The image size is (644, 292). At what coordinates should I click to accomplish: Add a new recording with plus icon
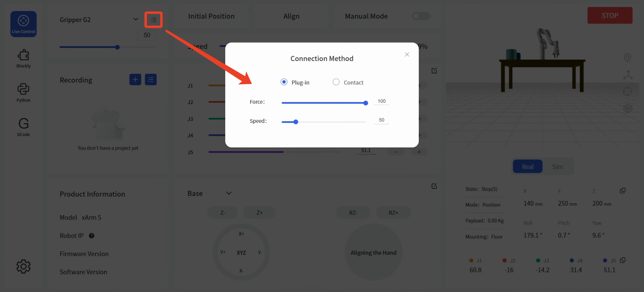click(135, 80)
